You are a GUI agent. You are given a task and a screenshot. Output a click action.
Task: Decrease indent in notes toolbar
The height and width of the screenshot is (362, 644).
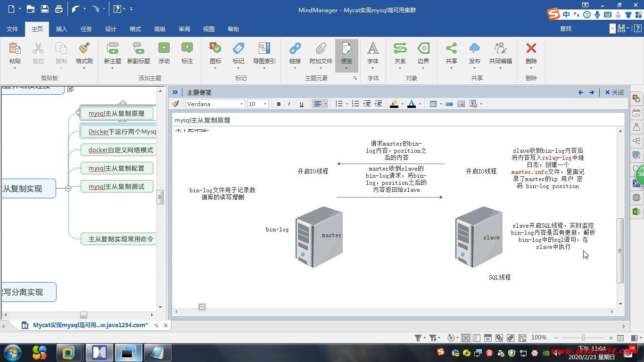pyautogui.click(x=367, y=104)
